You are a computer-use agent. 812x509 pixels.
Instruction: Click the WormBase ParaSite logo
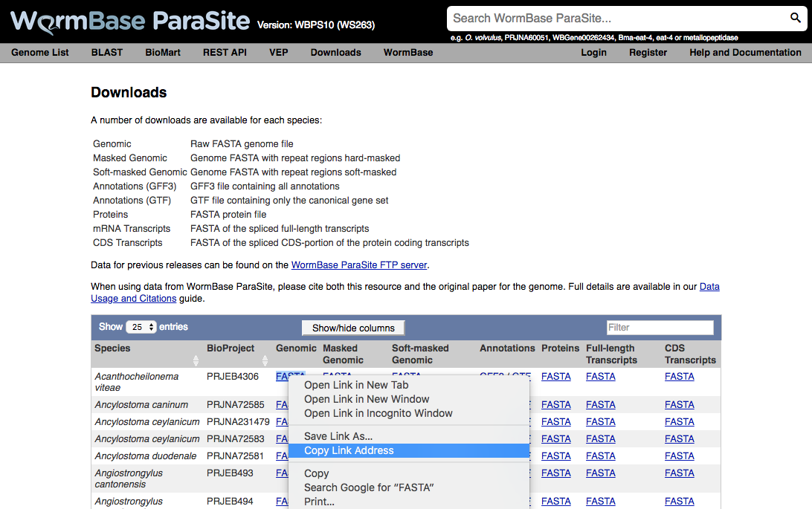126,20
